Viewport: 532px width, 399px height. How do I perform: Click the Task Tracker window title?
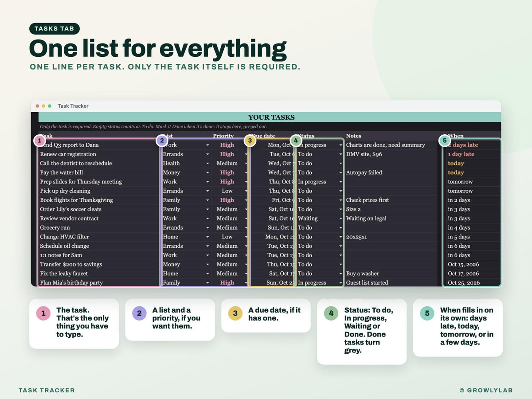point(73,106)
